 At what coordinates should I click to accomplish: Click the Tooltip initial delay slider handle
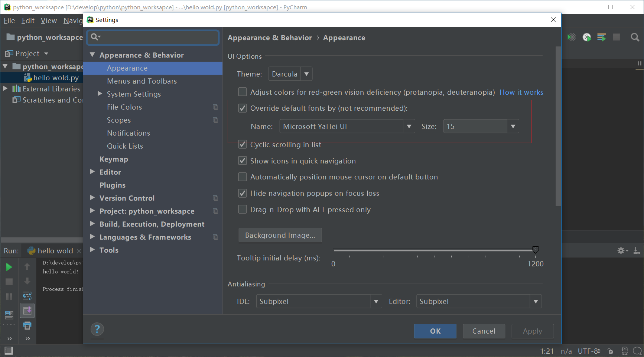535,250
